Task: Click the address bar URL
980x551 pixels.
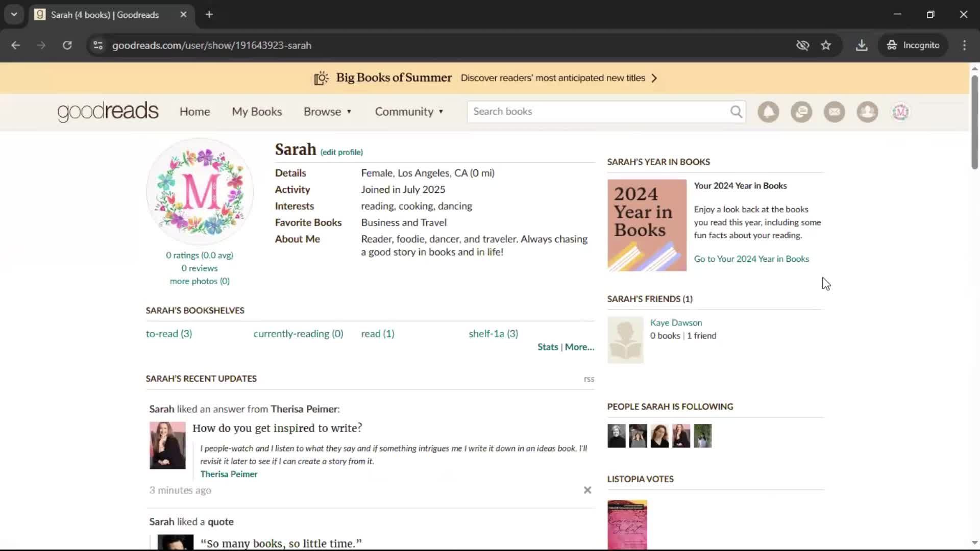Action: tap(212, 45)
